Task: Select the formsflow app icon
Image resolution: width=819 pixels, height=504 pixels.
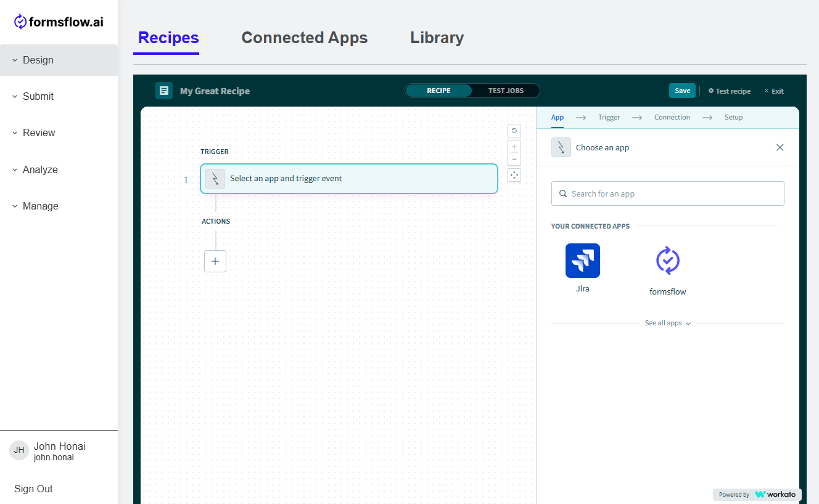Action: [x=668, y=261]
